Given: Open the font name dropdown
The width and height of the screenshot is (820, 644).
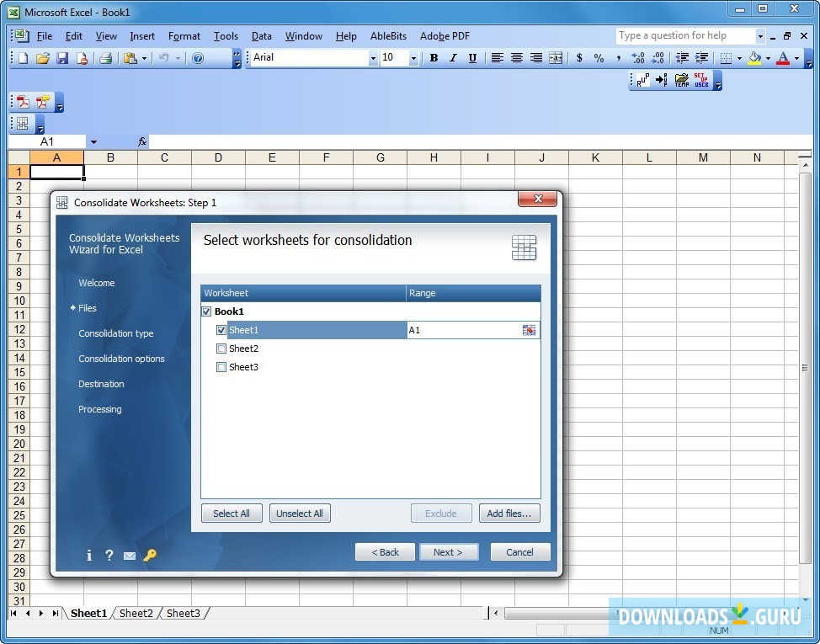Looking at the screenshot, I should point(373,58).
